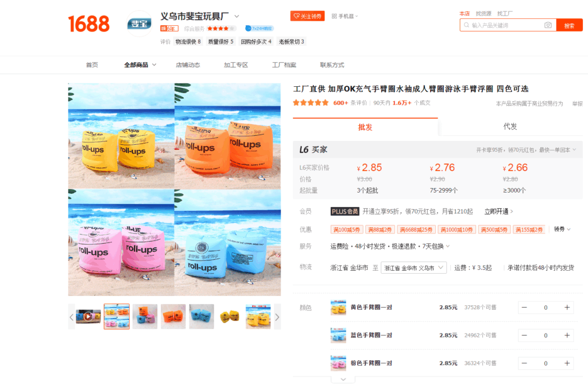
Task: Decrease quantity for 黄色手臂圈一对
Action: coord(524,308)
